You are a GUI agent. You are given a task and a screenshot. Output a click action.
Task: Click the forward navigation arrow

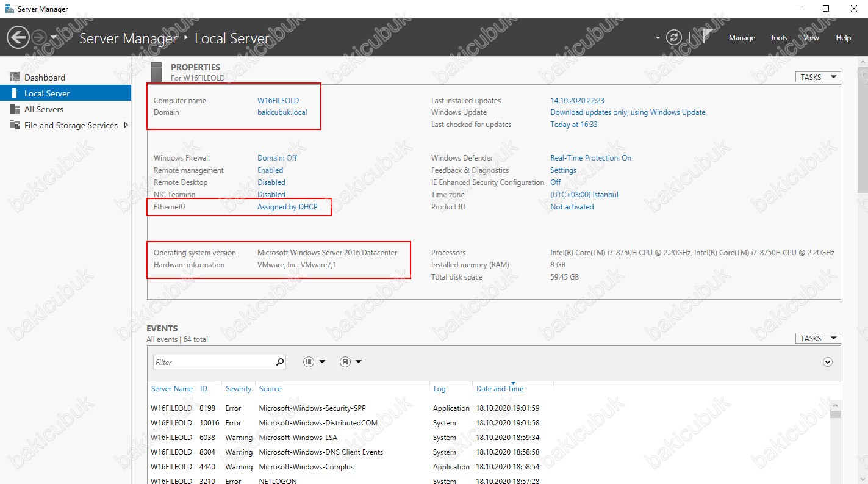[x=38, y=38]
